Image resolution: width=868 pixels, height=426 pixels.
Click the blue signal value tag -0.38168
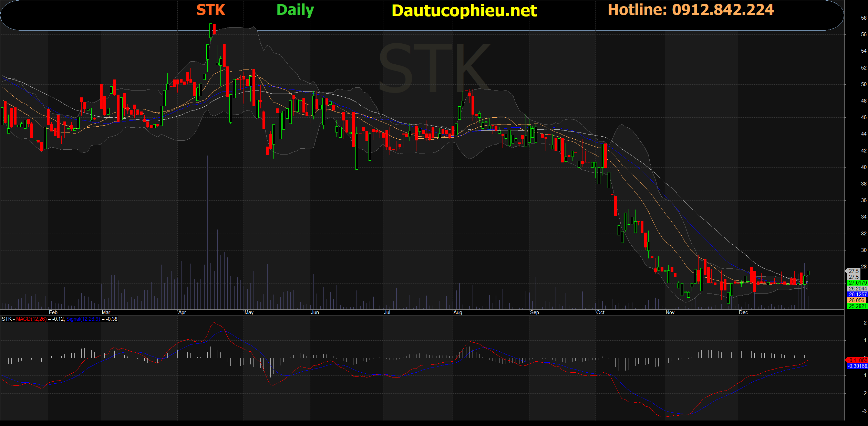[857, 366]
